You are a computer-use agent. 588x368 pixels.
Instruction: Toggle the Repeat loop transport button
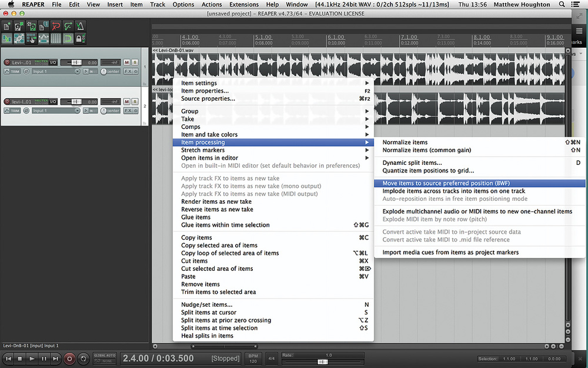(x=83, y=359)
